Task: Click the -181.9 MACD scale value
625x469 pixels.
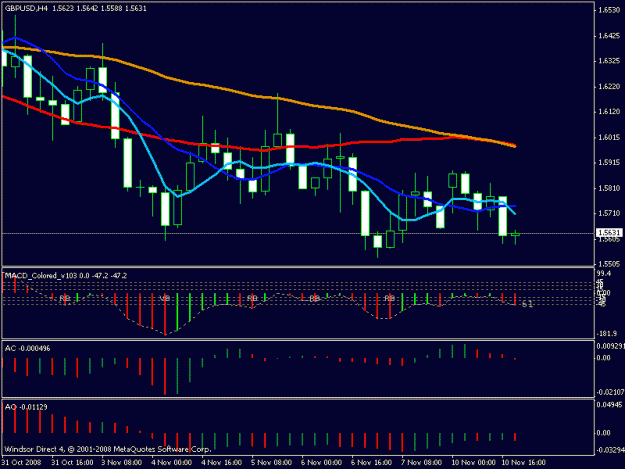Action: (607, 334)
